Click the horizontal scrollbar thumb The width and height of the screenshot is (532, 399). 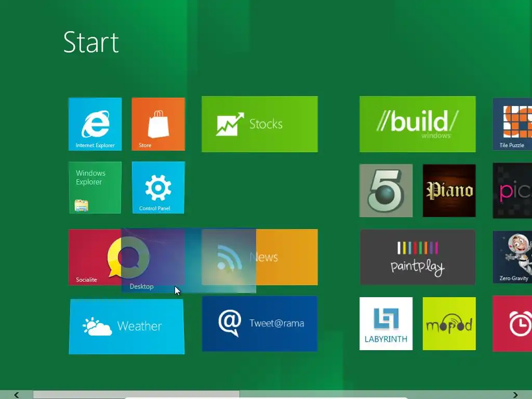coord(137,395)
